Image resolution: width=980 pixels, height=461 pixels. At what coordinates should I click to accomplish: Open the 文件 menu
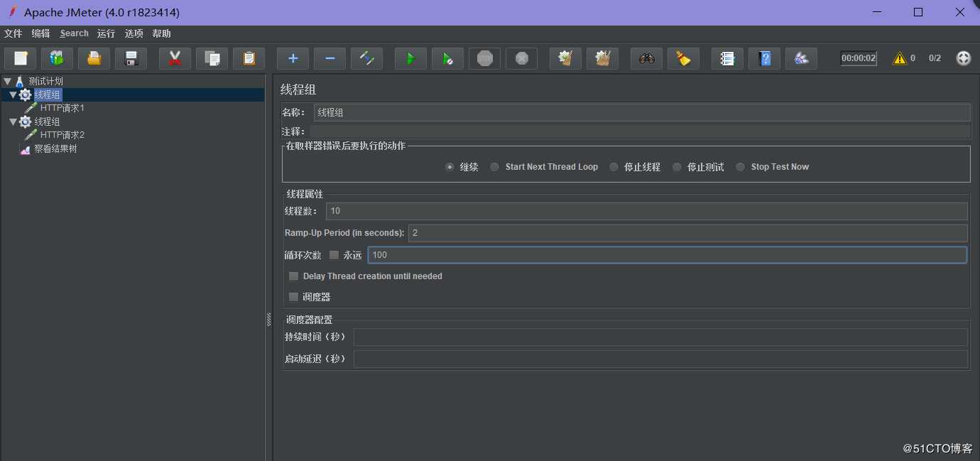point(13,33)
